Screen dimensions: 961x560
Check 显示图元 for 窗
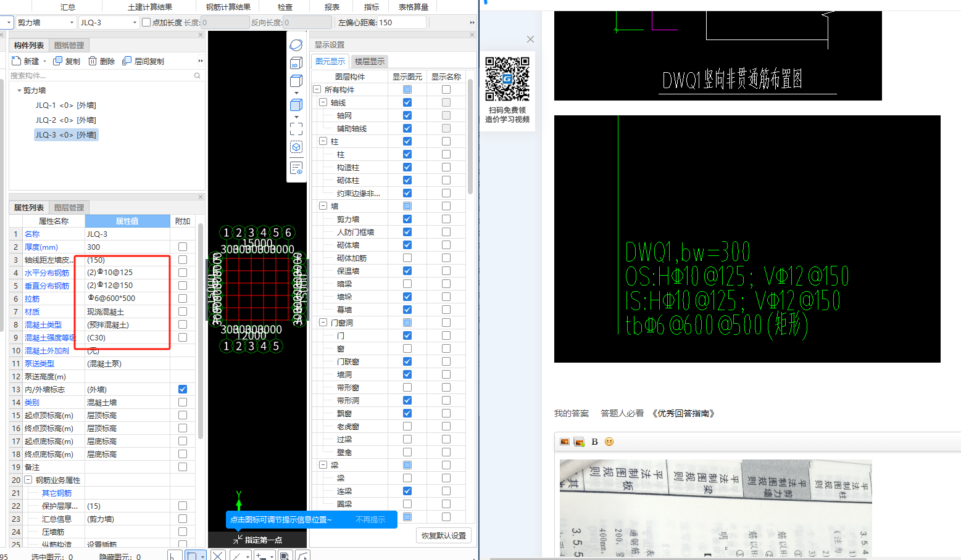pyautogui.click(x=407, y=348)
